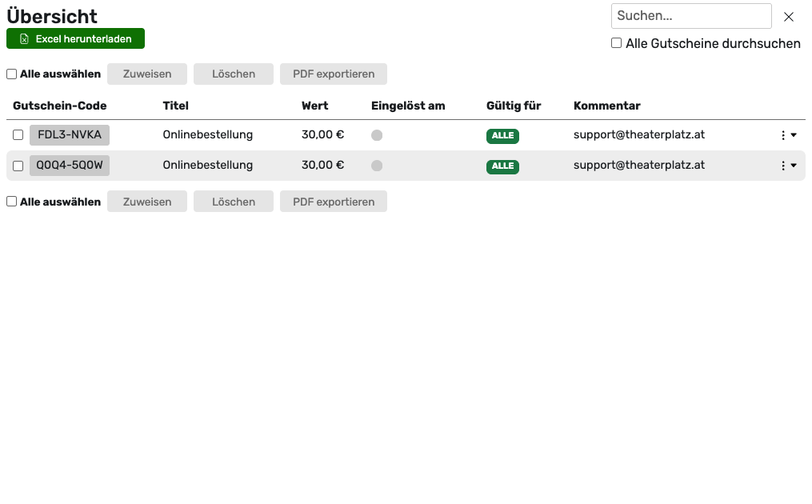812x504 pixels.
Task: Tick the top Alle auswählen checkbox
Action: (x=12, y=74)
